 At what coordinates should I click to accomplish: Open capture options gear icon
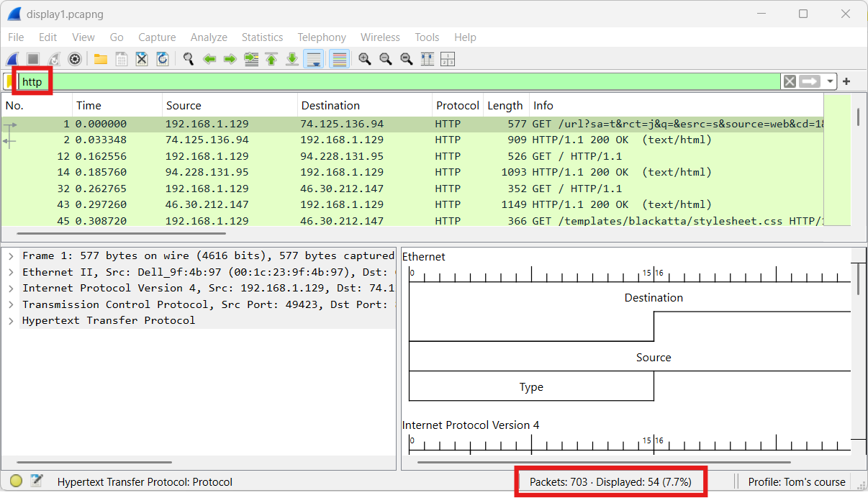75,59
